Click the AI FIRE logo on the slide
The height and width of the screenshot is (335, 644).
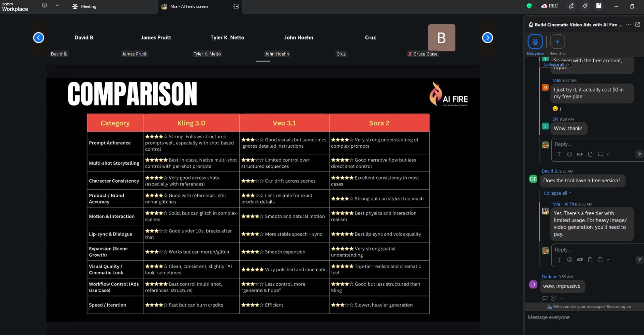[x=449, y=94]
